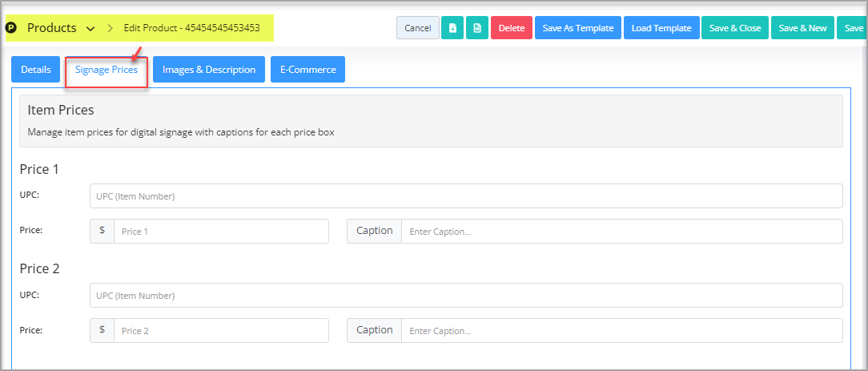Click the red Delete button
This screenshot has width=868, height=371.
tap(512, 28)
